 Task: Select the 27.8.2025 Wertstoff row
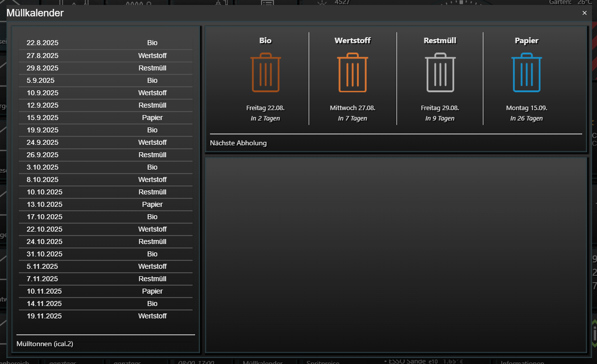pos(106,56)
